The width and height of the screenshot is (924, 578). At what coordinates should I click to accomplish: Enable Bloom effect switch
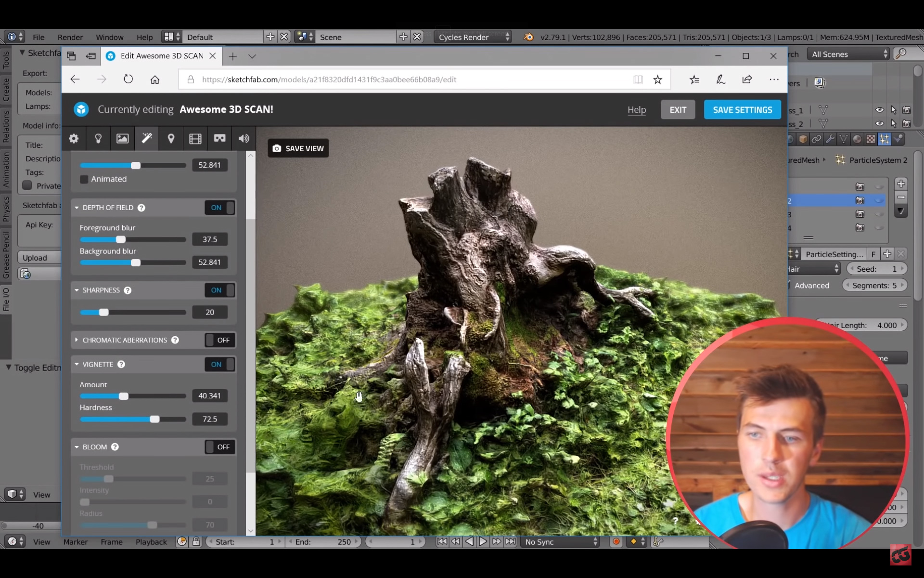(220, 447)
